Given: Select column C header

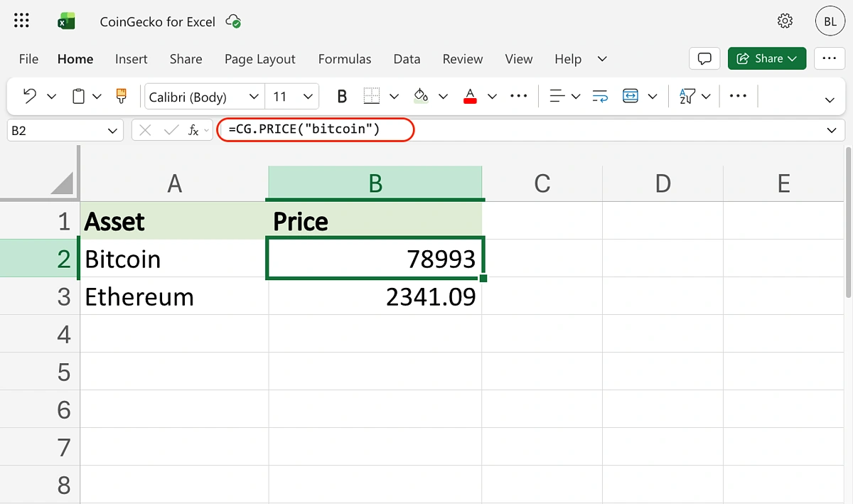Looking at the screenshot, I should point(542,183).
